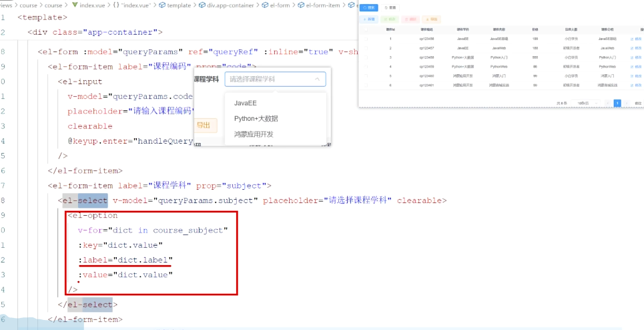This screenshot has width=644, height=330.
Task: Toggle the select-all checkbox in table header
Action: (366, 29)
